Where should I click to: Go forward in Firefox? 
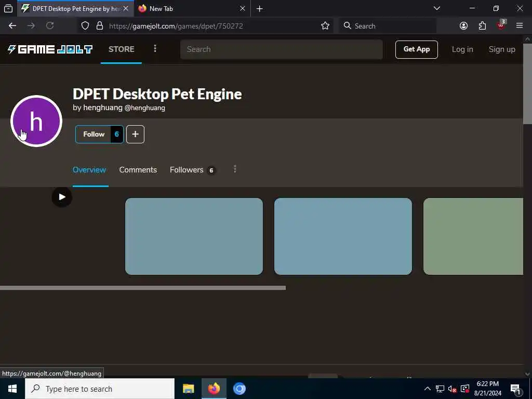(x=31, y=26)
